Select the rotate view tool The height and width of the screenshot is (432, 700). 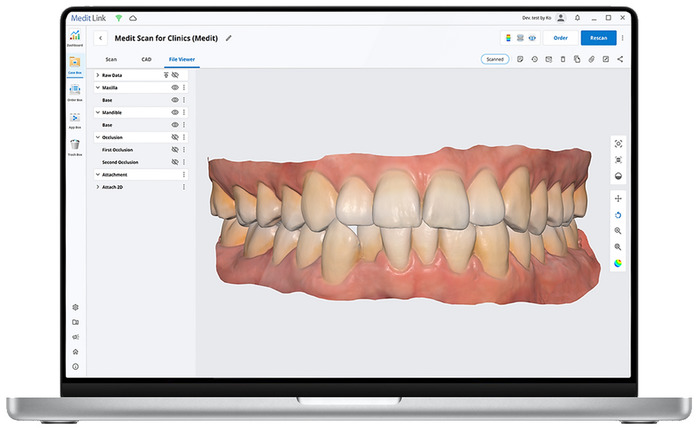tap(618, 214)
